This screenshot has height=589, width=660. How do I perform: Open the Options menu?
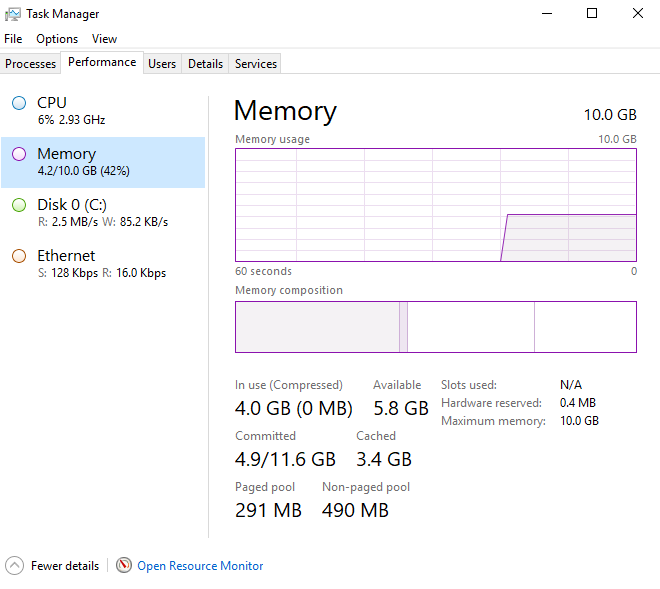57,39
